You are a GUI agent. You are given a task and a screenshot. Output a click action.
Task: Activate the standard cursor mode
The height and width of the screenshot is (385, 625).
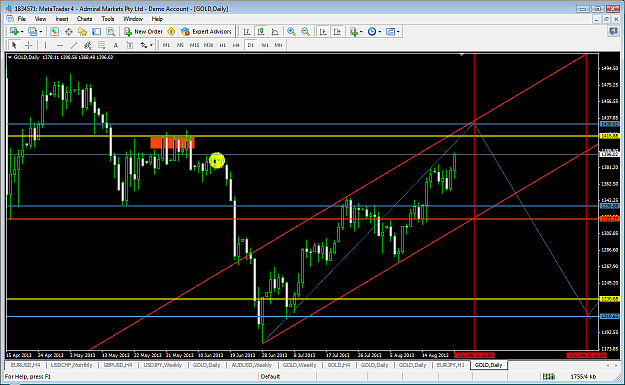[x=14, y=45]
